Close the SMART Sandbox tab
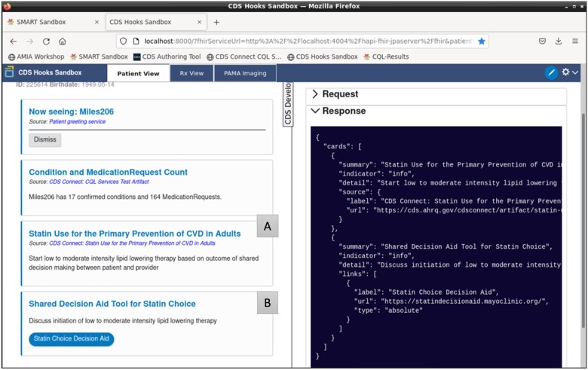The height and width of the screenshot is (370, 588). tap(96, 22)
